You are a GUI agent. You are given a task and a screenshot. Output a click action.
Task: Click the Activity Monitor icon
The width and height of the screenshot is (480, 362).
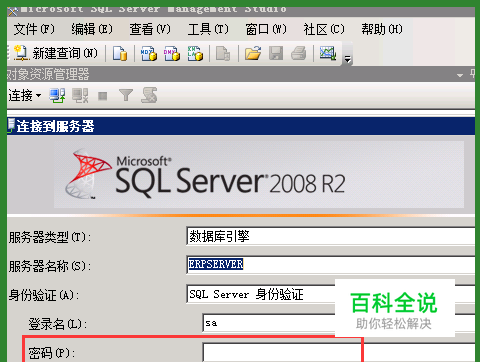[328, 53]
